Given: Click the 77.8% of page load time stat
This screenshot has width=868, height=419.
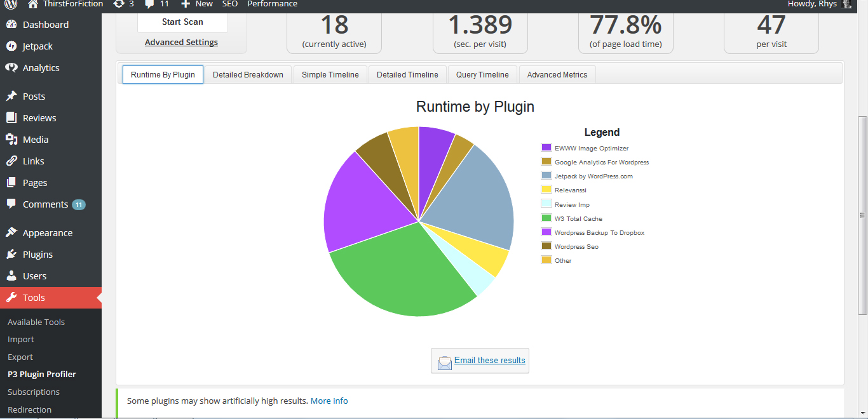Looking at the screenshot, I should point(626,32).
